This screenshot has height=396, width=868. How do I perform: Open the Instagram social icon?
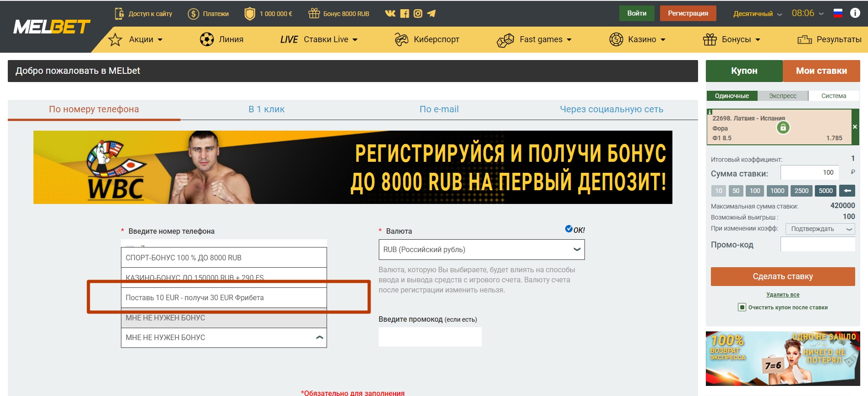click(418, 13)
